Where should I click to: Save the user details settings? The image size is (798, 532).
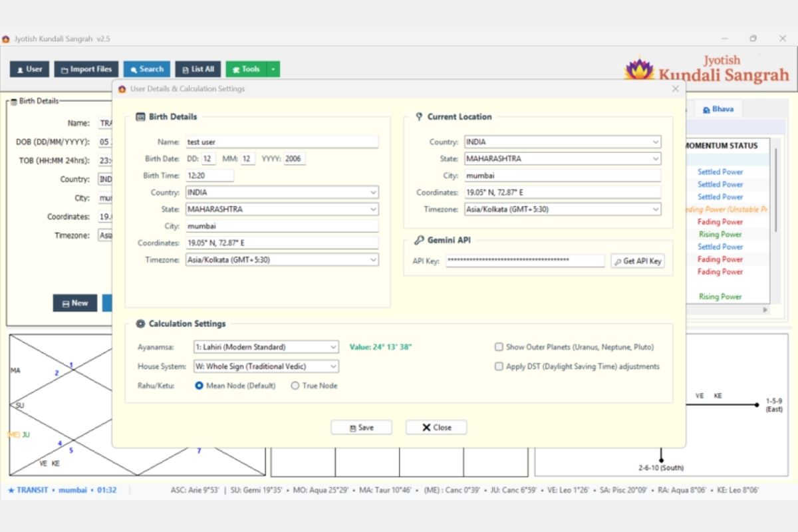pos(361,428)
